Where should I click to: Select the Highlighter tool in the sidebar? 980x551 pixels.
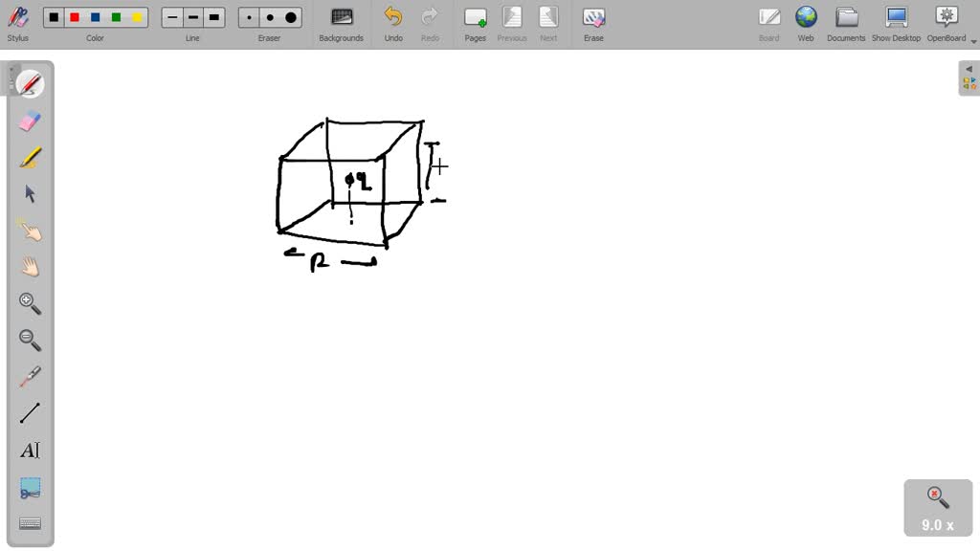[29, 156]
